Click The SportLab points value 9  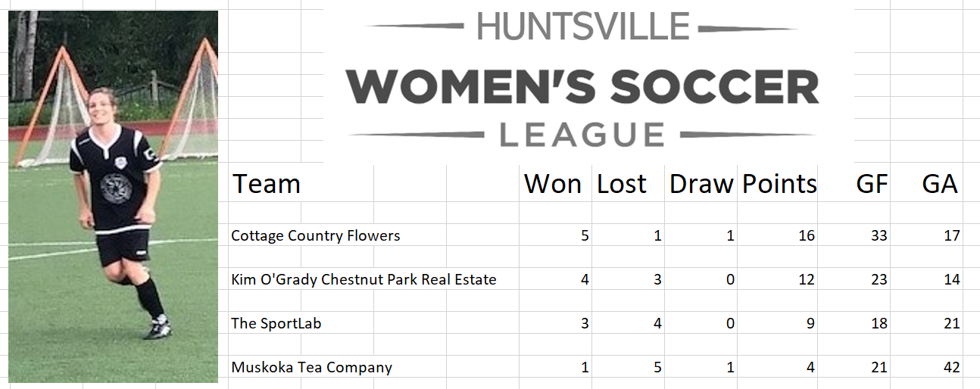[811, 323]
